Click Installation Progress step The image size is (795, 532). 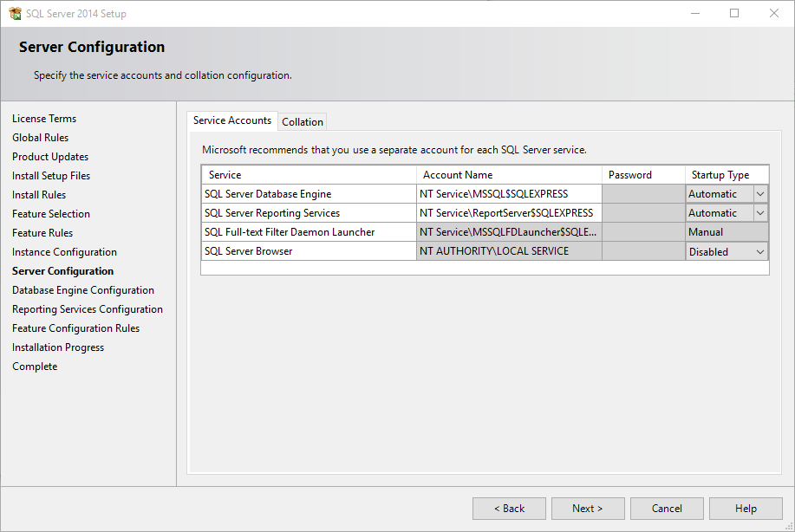point(58,347)
